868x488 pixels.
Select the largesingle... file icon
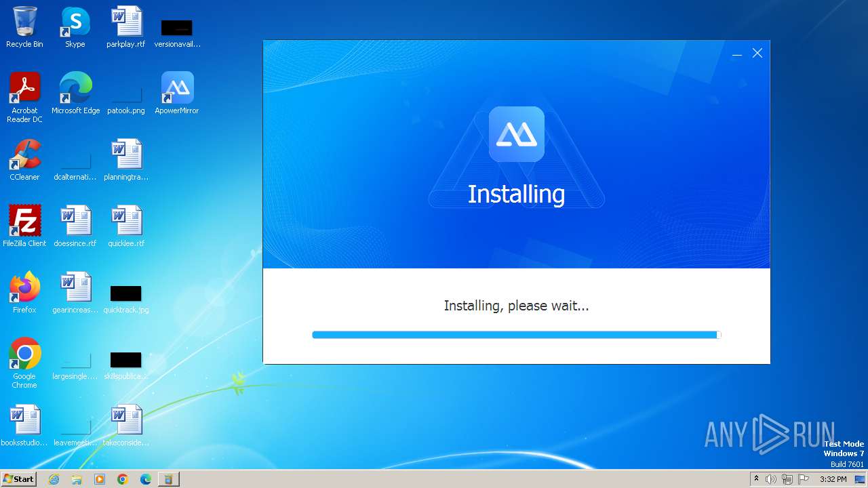[75, 366]
